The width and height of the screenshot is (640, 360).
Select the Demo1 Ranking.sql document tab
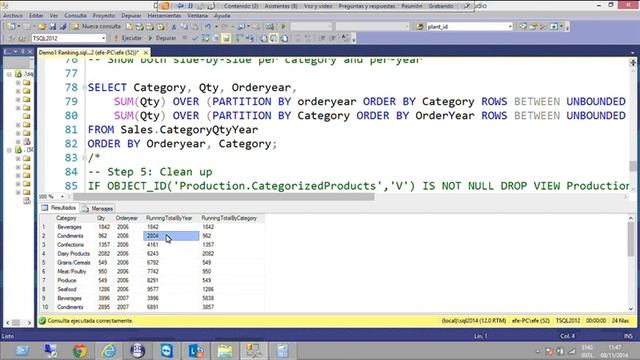89,53
